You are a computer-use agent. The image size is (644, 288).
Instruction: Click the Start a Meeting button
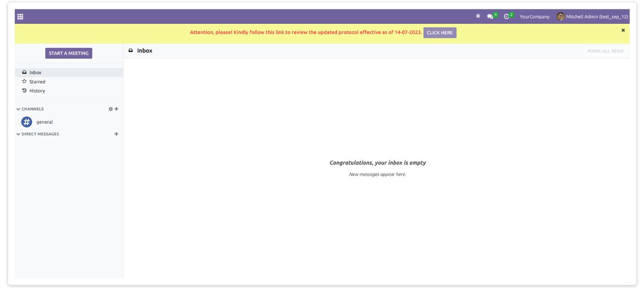[x=69, y=53]
